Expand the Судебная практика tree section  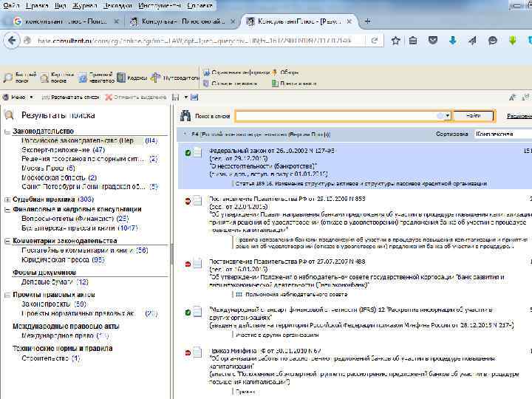[x=7, y=199]
